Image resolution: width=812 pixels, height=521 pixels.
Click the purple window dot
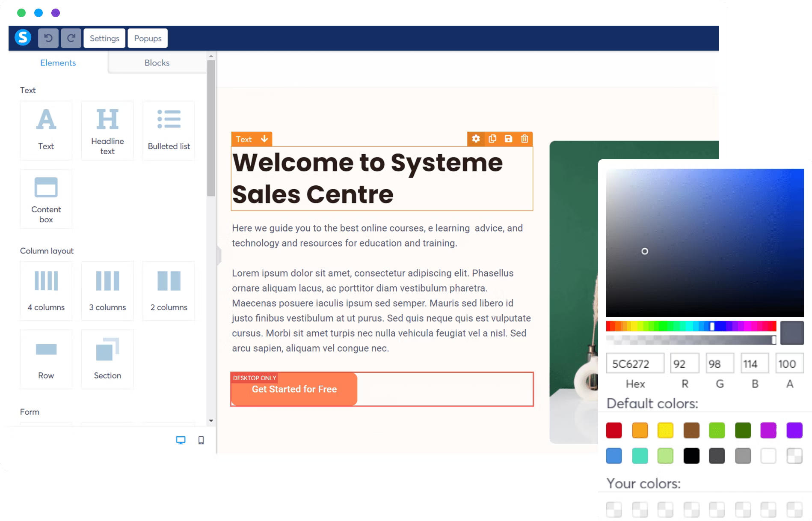point(56,13)
